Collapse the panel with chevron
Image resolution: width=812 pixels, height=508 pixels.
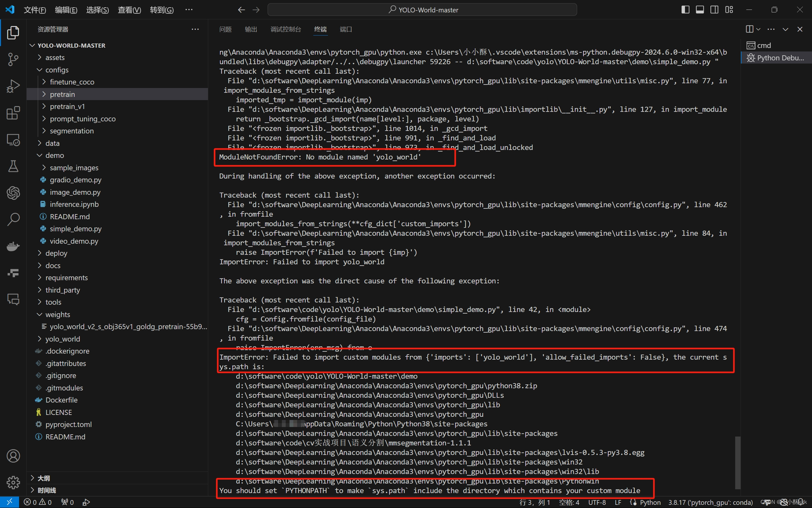pos(785,29)
